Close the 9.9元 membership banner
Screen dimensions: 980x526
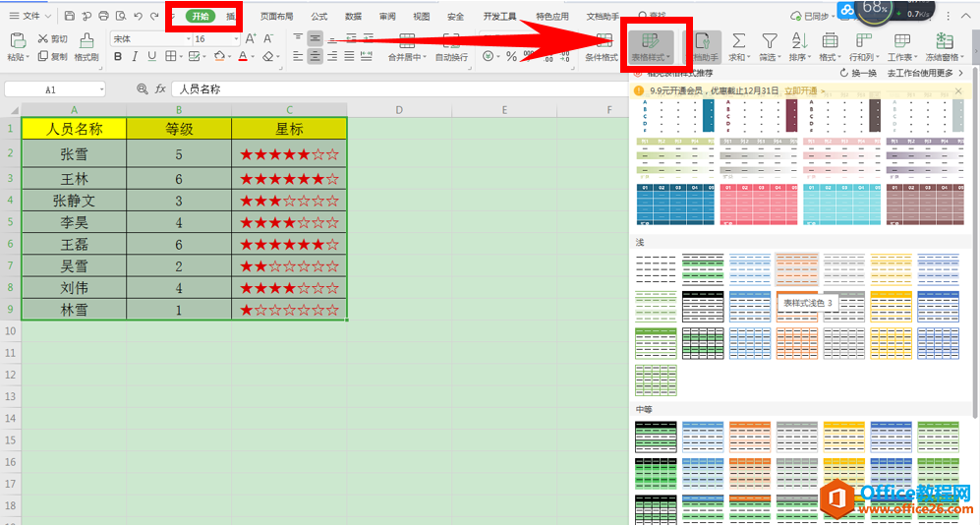click(x=958, y=90)
